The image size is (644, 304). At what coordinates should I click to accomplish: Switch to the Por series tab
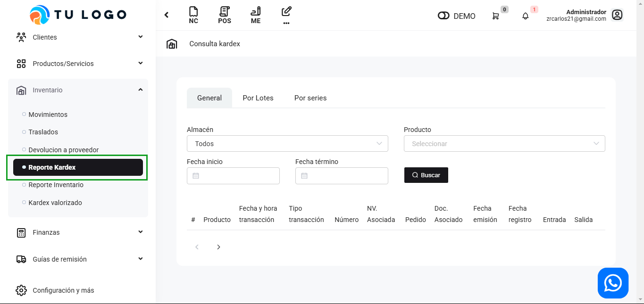(x=310, y=98)
